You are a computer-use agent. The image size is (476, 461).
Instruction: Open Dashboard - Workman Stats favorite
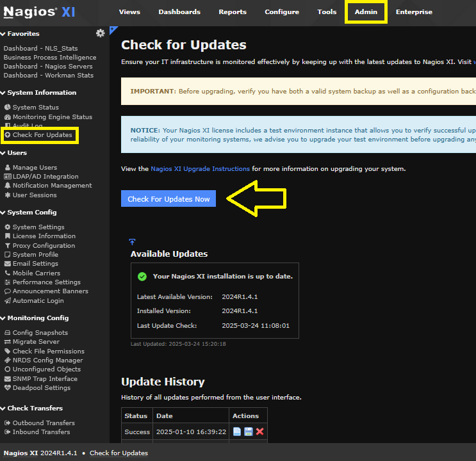click(x=48, y=76)
